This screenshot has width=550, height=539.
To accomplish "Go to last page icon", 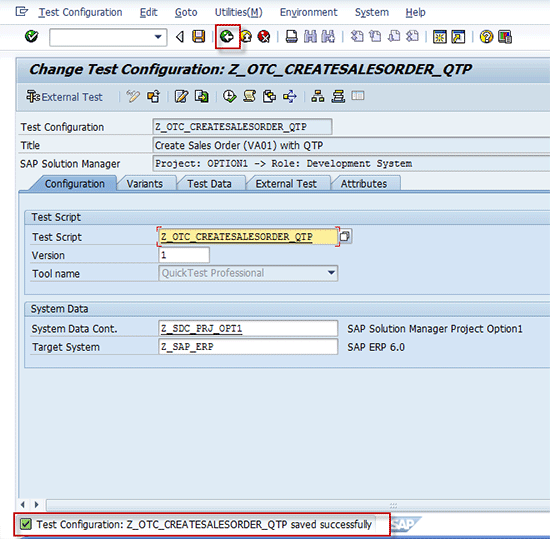I will [x=412, y=36].
